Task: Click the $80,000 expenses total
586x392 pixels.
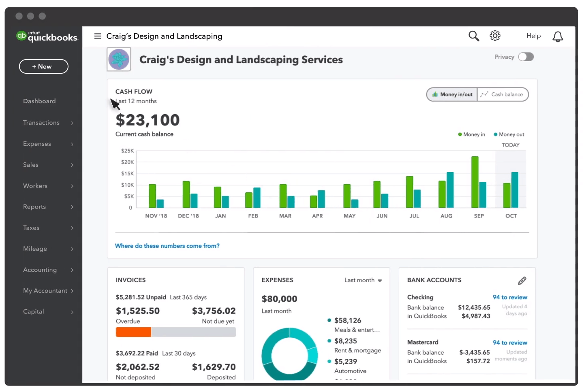Action: click(x=279, y=299)
